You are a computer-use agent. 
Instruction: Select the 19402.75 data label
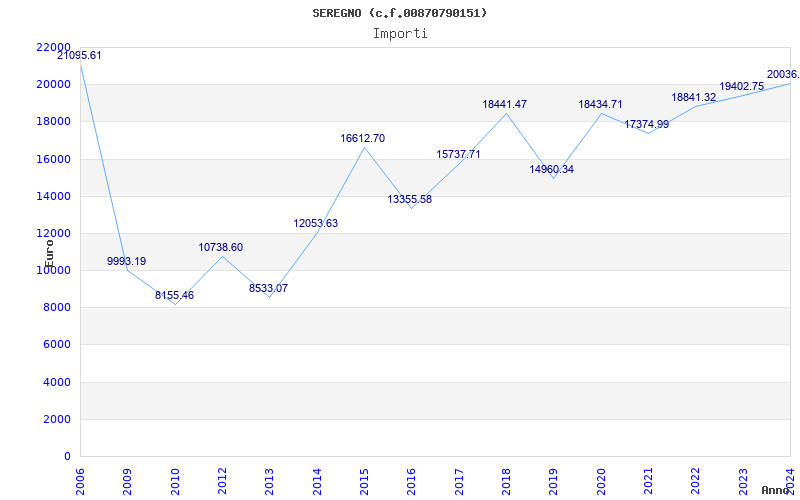[742, 86]
